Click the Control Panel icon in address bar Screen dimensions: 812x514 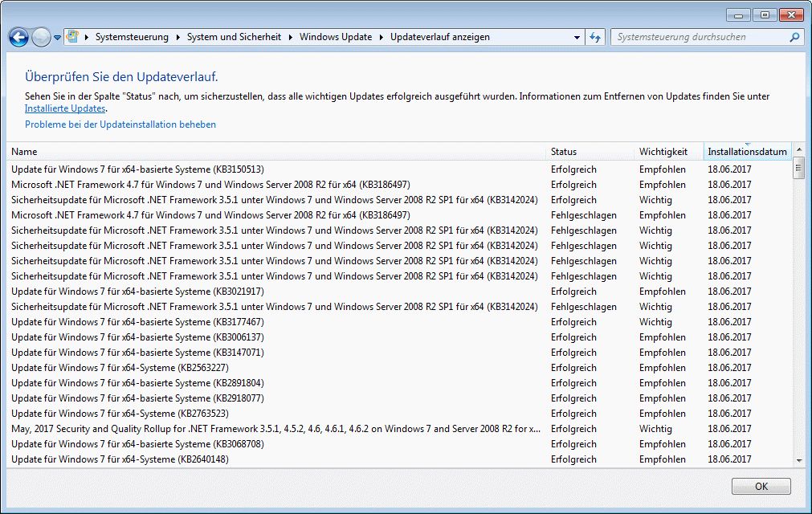pyautogui.click(x=73, y=37)
